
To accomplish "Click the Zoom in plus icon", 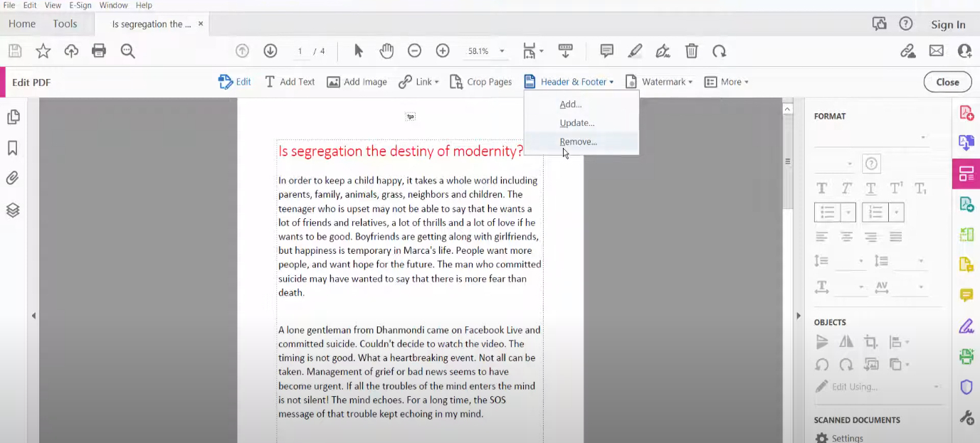I will 443,50.
